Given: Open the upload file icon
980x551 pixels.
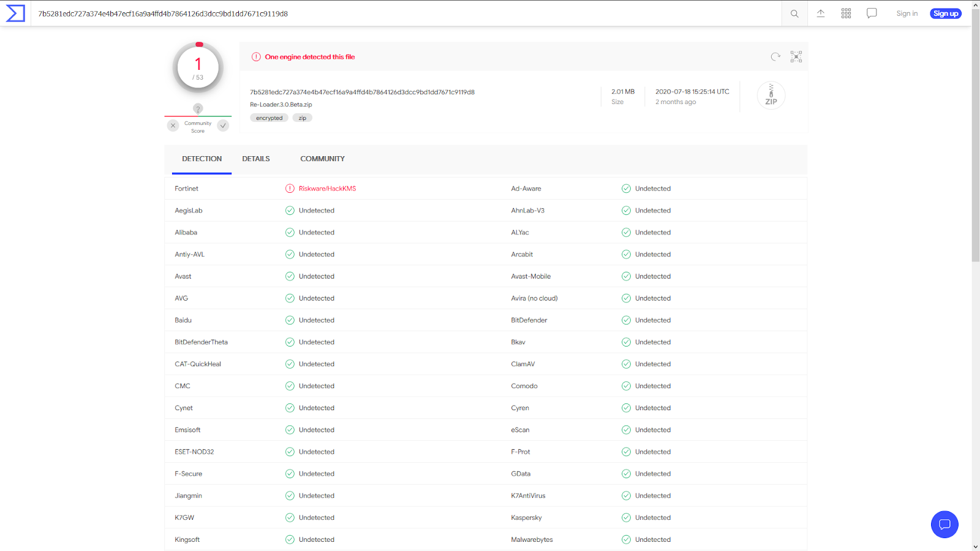Looking at the screenshot, I should coord(821,13).
